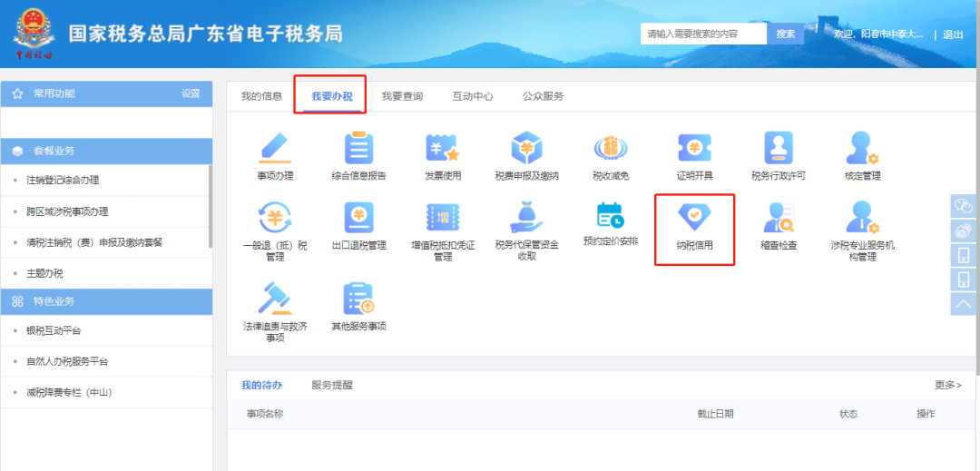
Task: Open 一般退(抵)税管理 icon
Action: pyautogui.click(x=275, y=218)
